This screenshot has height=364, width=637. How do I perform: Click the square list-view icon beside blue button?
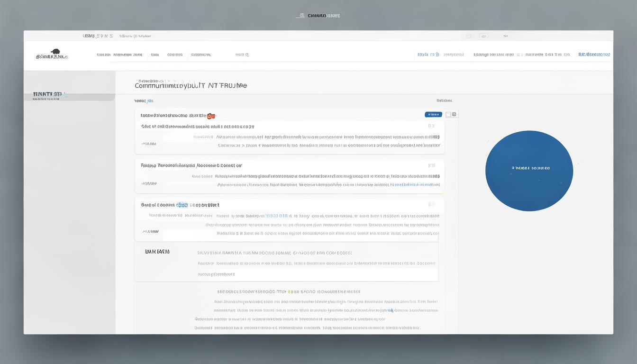(x=454, y=114)
